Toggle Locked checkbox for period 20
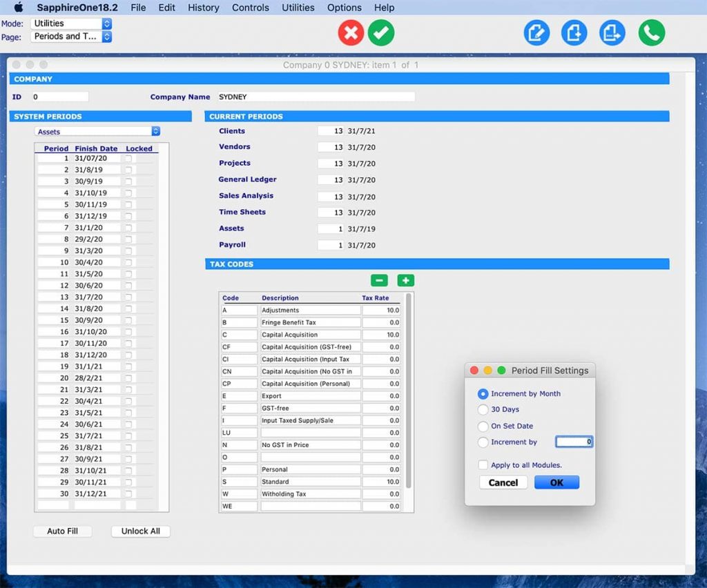Image resolution: width=707 pixels, height=588 pixels. point(128,378)
